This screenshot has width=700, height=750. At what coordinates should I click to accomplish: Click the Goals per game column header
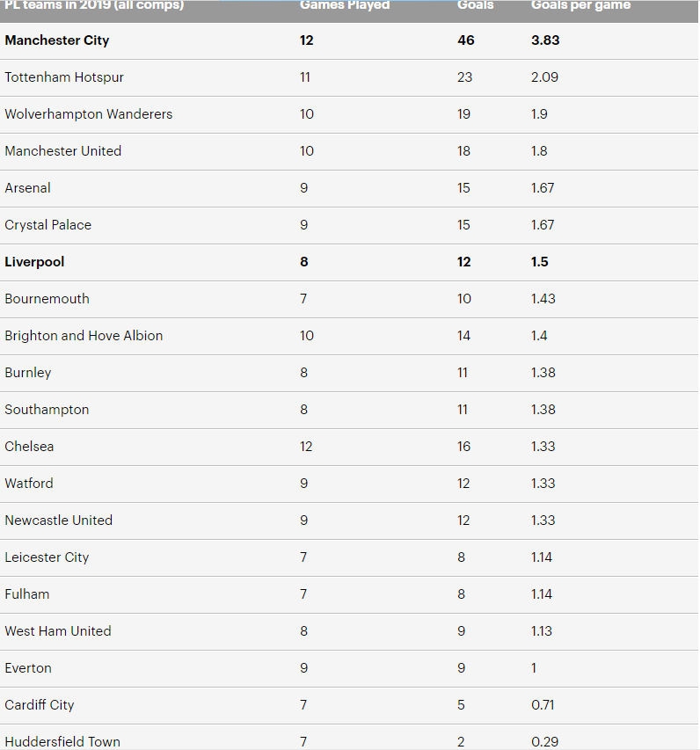[580, 5]
